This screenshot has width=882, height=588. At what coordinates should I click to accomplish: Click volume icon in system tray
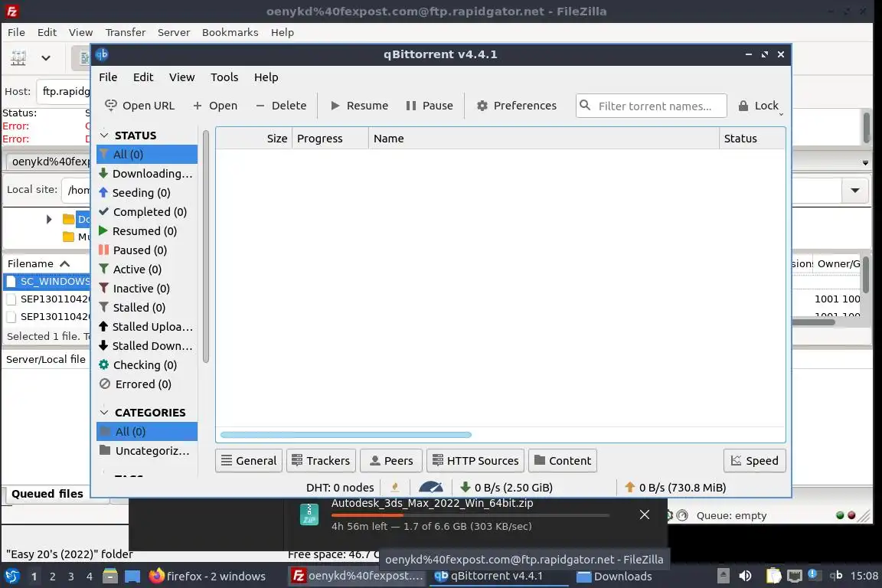point(745,576)
